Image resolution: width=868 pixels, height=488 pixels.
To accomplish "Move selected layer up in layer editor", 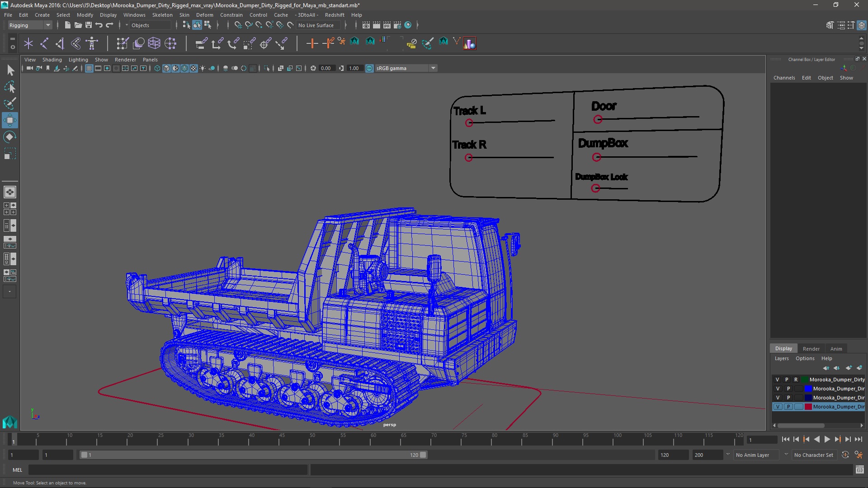I will tap(826, 368).
